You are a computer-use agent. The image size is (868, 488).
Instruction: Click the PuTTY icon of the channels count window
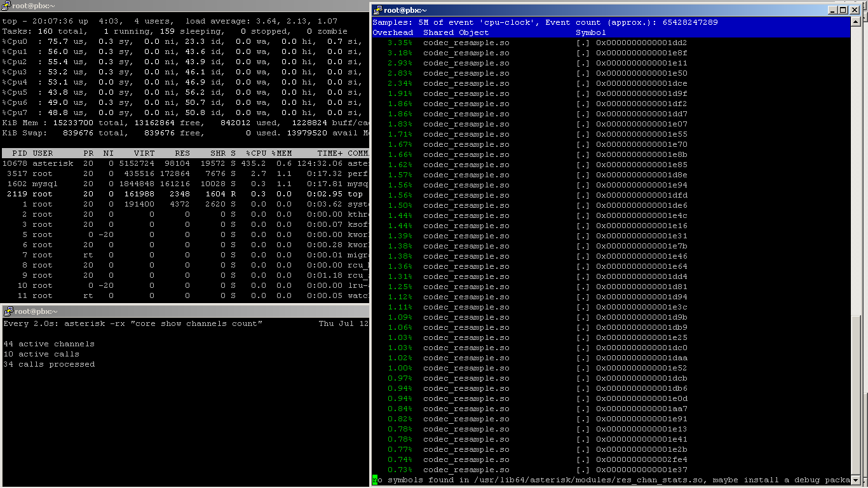(x=6, y=311)
